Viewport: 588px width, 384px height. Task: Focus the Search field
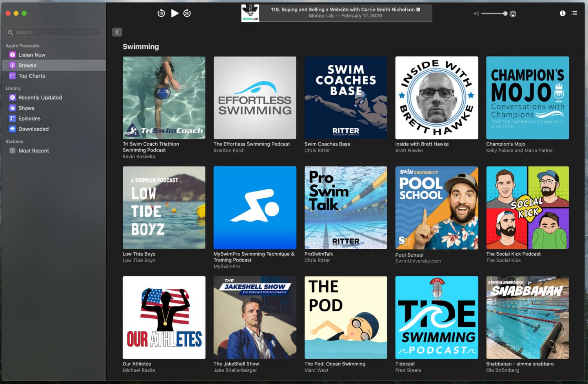tap(54, 32)
